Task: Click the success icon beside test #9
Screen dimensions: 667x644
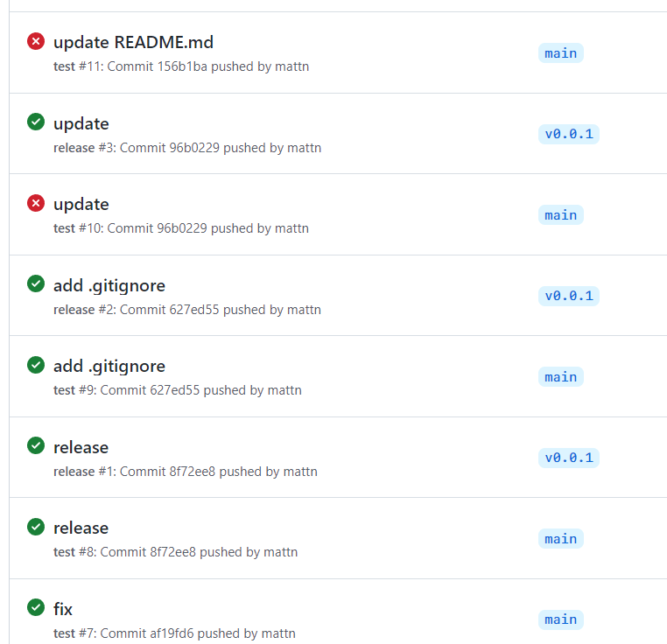Action: pos(36,365)
